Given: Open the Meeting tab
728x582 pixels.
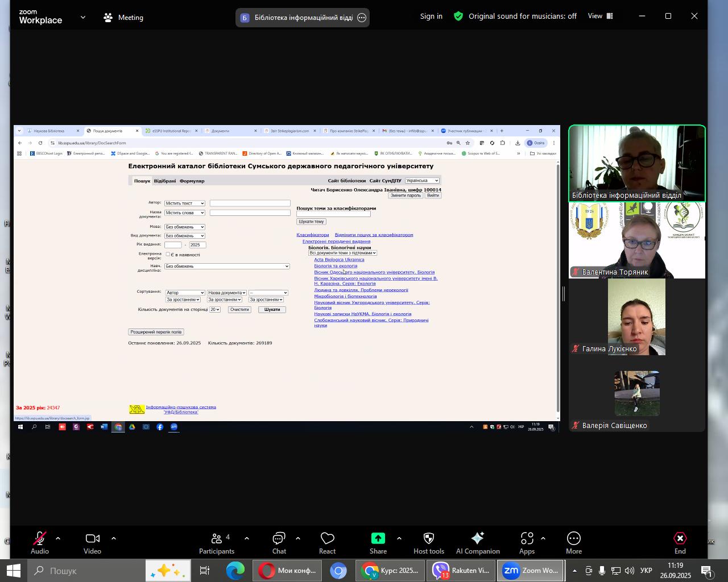Looking at the screenshot, I should pos(123,18).
